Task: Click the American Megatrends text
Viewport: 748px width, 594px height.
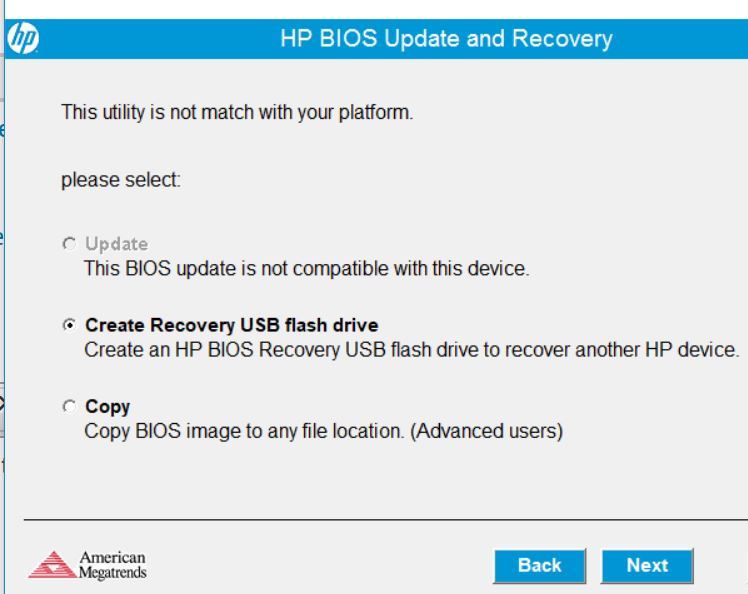Action: tap(113, 565)
